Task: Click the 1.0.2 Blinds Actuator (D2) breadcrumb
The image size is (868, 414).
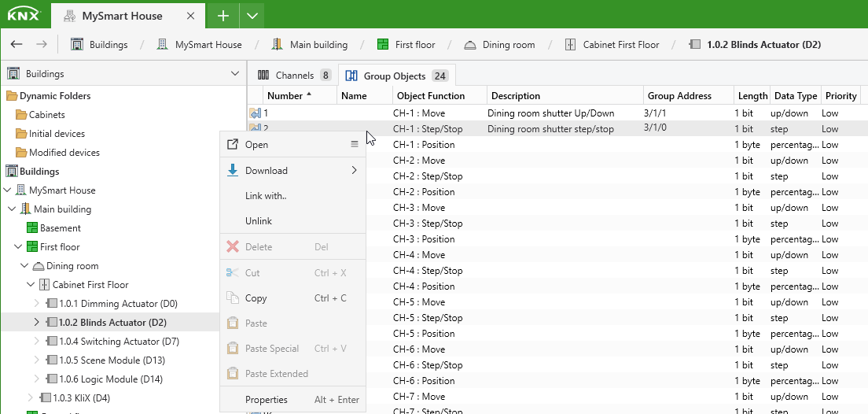Action: click(755, 44)
